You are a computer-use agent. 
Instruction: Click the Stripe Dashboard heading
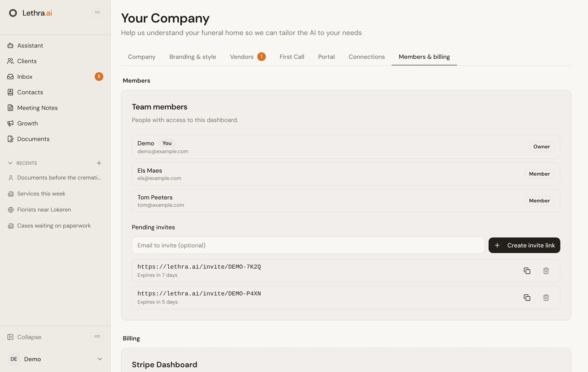164,365
